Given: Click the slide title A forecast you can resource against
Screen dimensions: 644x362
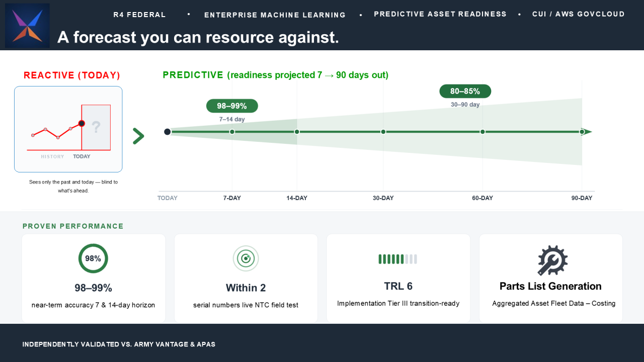Looking at the screenshot, I should coord(198,37).
